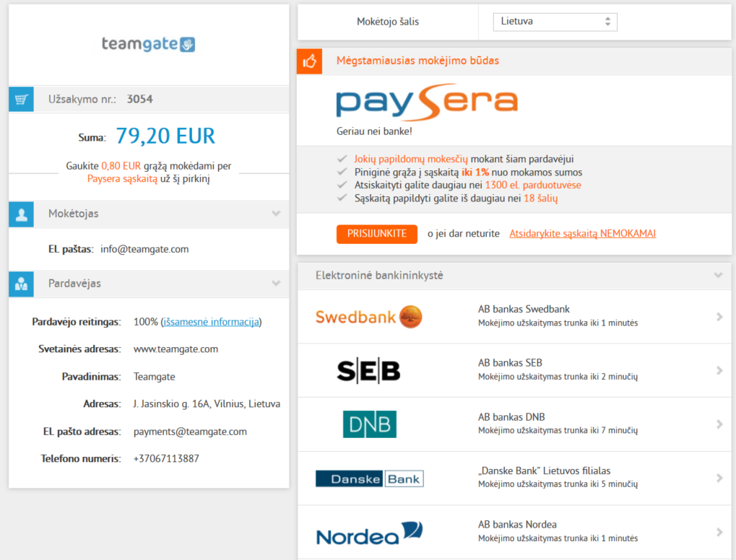This screenshot has height=560, width=736.
Task: Click the Paysera logo
Action: click(x=427, y=102)
